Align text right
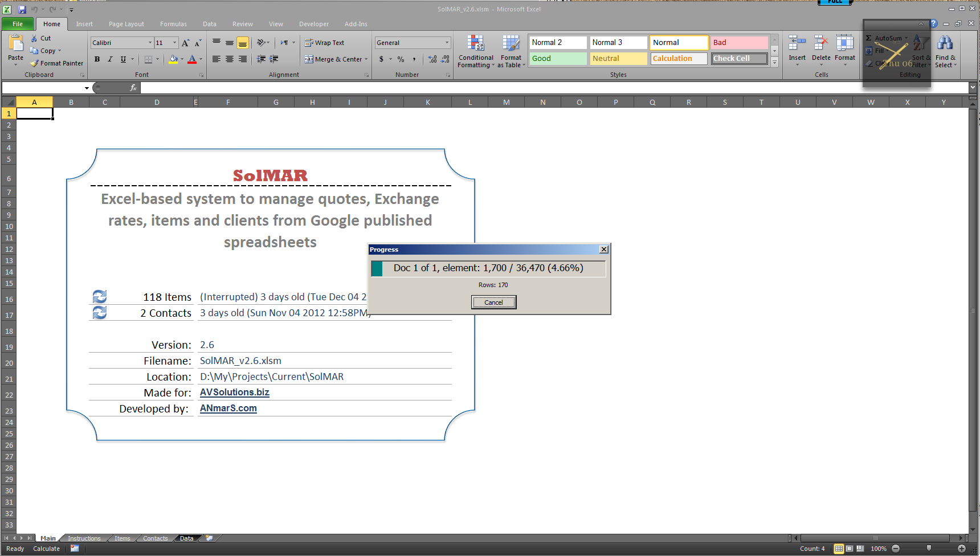Viewport: 980px width, 556px height. (x=243, y=59)
